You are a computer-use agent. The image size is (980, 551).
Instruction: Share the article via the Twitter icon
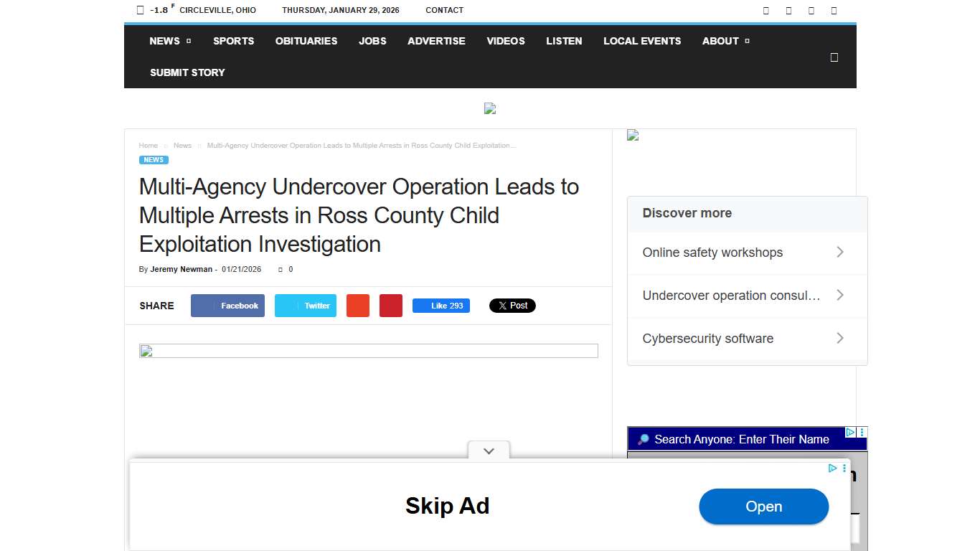point(306,306)
